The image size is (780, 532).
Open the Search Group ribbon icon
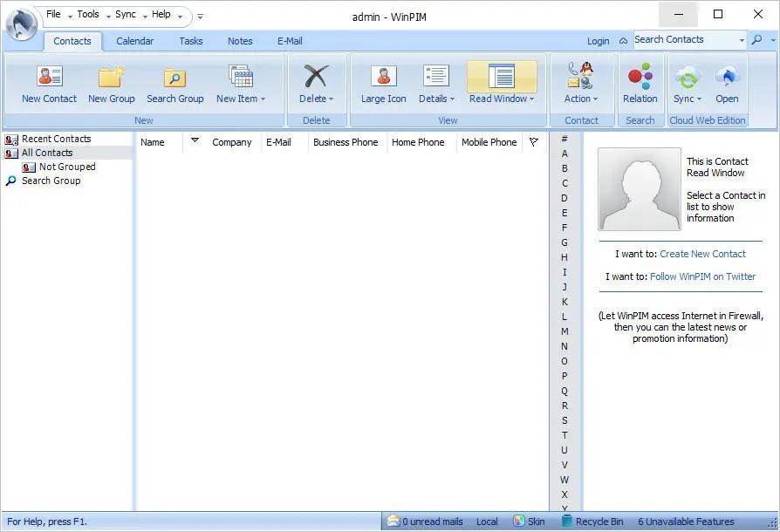(x=175, y=85)
